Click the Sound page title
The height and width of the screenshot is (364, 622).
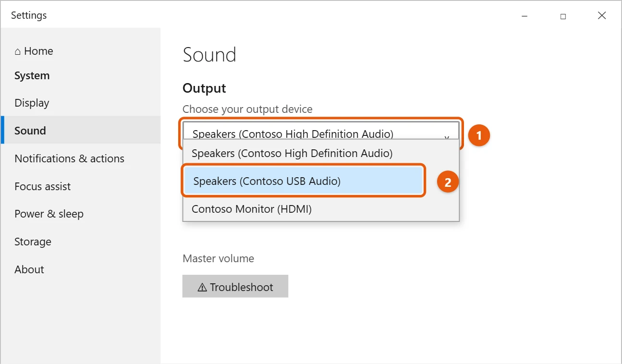[x=209, y=55]
